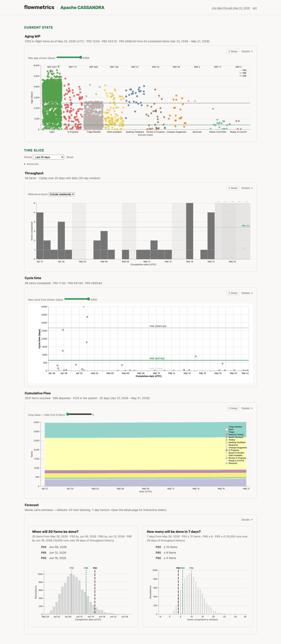Click the P85 legend entry in Aging WIP
Image resolution: width=281 pixels, height=644 pixels.
tap(243, 73)
